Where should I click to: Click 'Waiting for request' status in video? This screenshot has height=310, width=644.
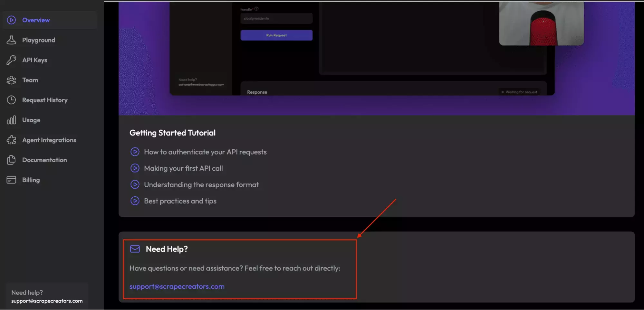point(519,92)
